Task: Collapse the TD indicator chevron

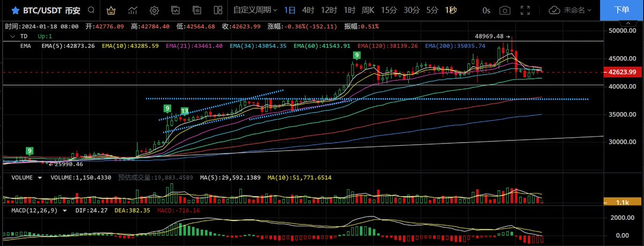Action: click(14, 36)
